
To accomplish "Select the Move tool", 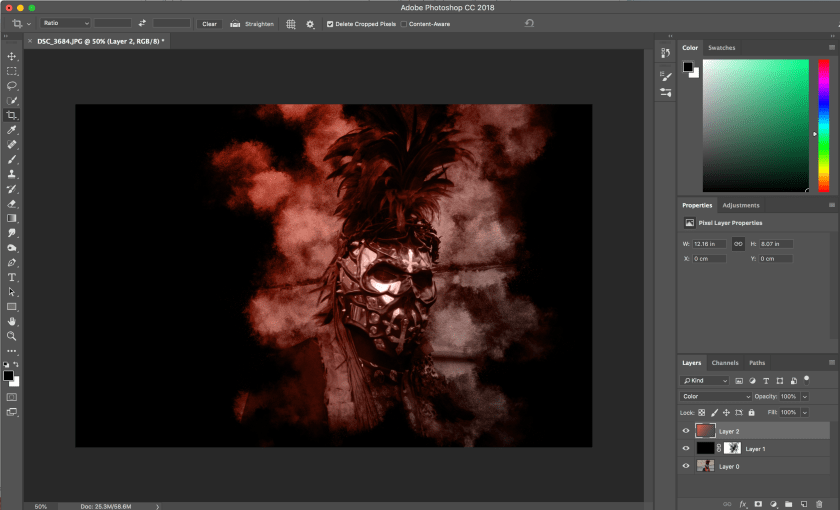I will 12,57.
